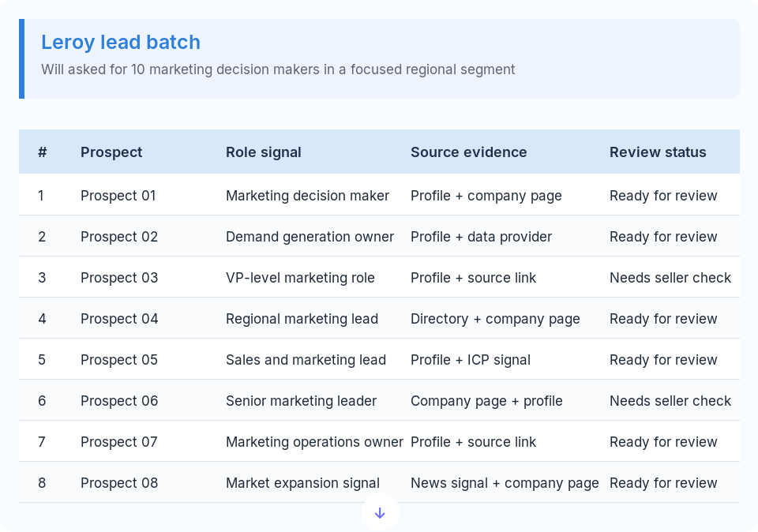Screen dimensions: 758x532
Task: Select the 'Prospect 08' cell
Action: coord(119,483)
